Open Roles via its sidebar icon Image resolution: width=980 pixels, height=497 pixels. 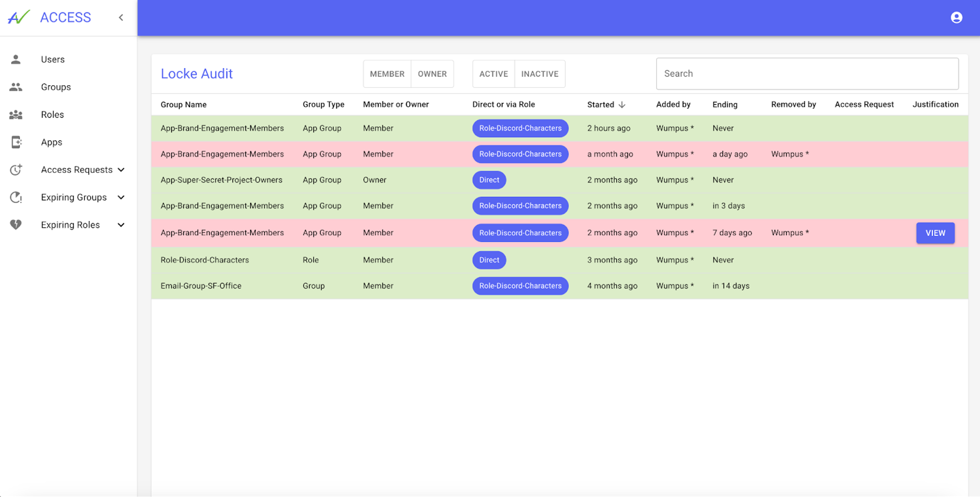point(16,115)
